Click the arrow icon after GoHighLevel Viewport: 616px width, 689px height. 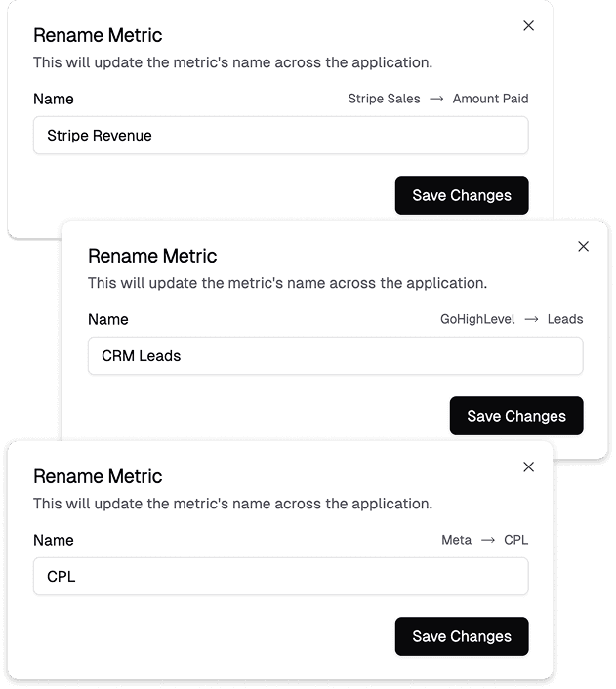(531, 319)
